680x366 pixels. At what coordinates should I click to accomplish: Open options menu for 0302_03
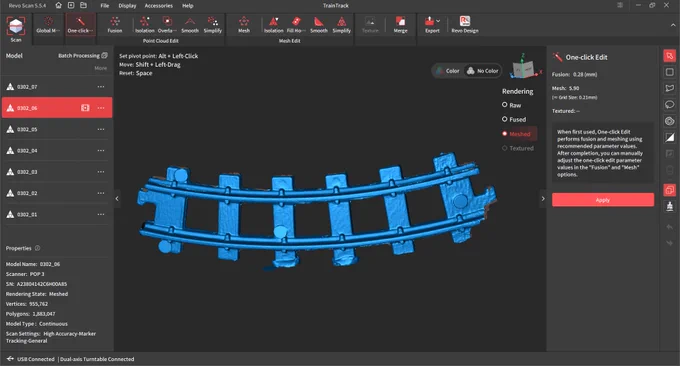pos(101,172)
